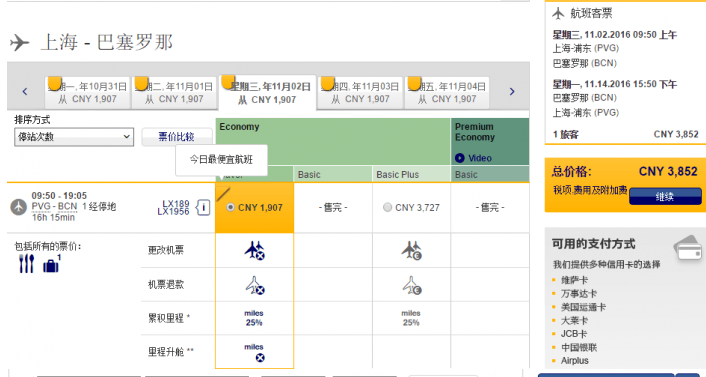
Task: Click the 美国运通卡 payment option
Action: click(583, 307)
